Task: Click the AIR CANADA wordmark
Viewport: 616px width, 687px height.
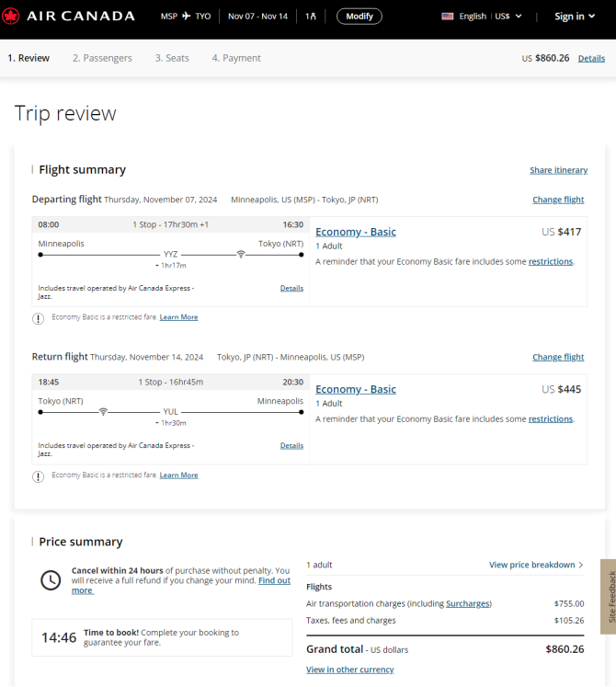Action: [x=81, y=17]
